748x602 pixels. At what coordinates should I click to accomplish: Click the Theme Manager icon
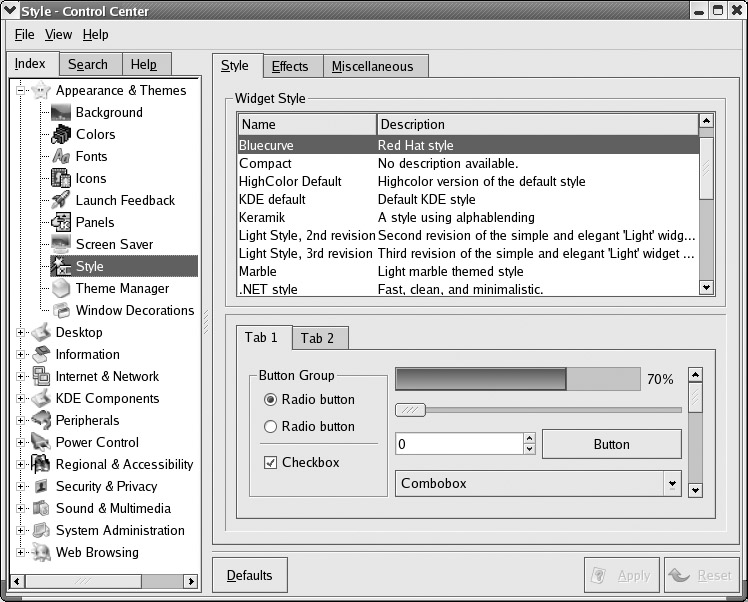[61, 288]
